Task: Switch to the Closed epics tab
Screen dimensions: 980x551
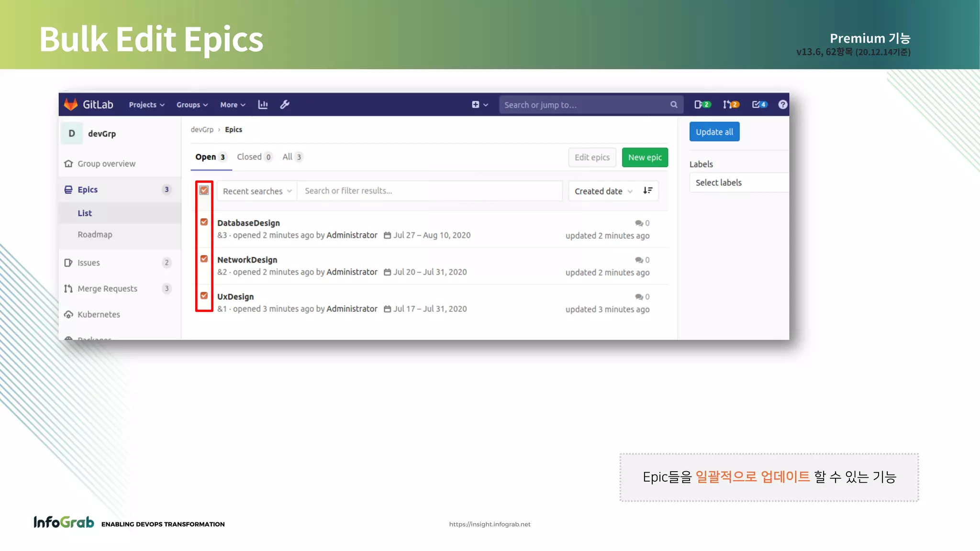Action: coord(255,157)
